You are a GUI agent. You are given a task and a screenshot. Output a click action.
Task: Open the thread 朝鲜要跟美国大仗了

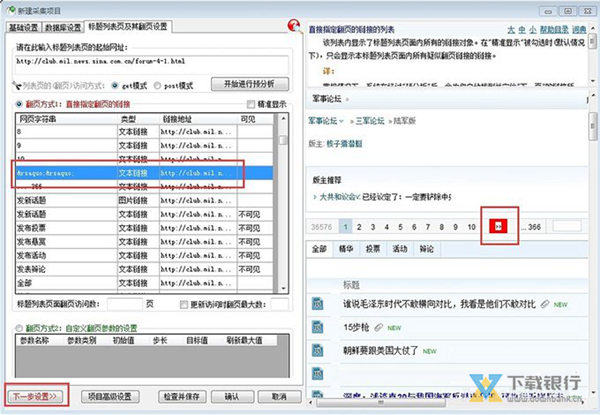[x=380, y=351]
